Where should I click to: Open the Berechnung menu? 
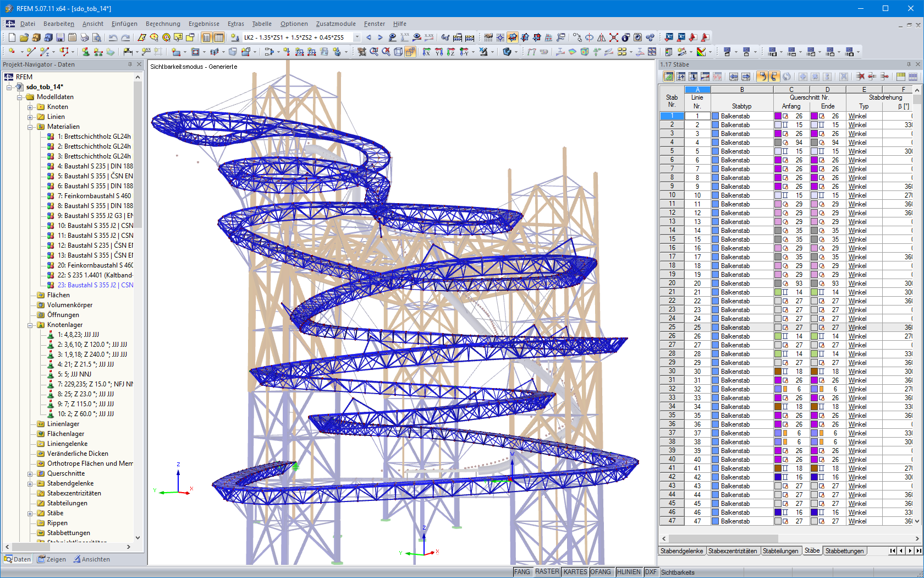(x=162, y=24)
